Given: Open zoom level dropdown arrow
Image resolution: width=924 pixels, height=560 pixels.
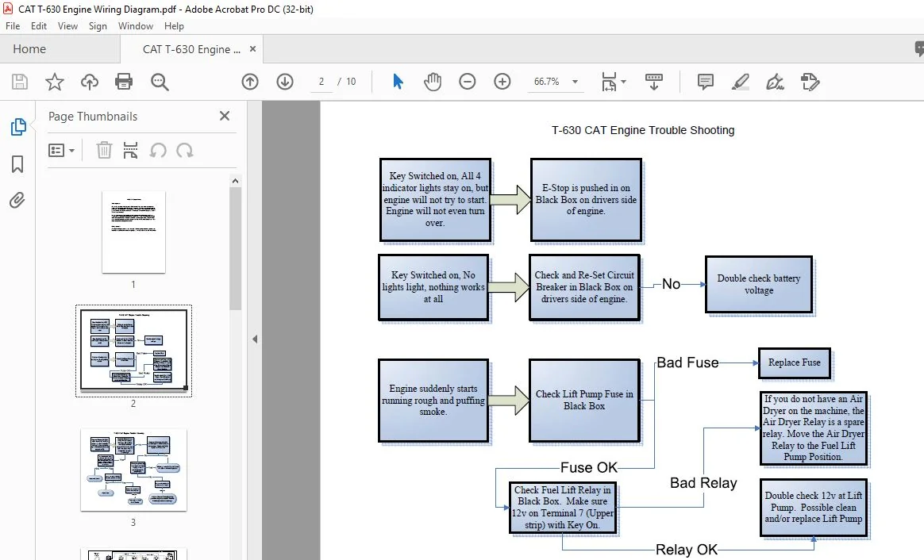Looking at the screenshot, I should [576, 82].
